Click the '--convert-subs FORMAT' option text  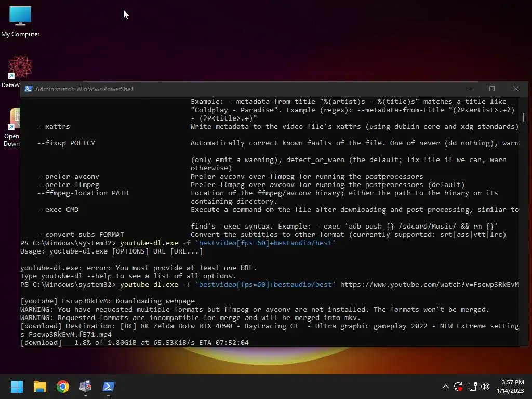click(x=81, y=235)
